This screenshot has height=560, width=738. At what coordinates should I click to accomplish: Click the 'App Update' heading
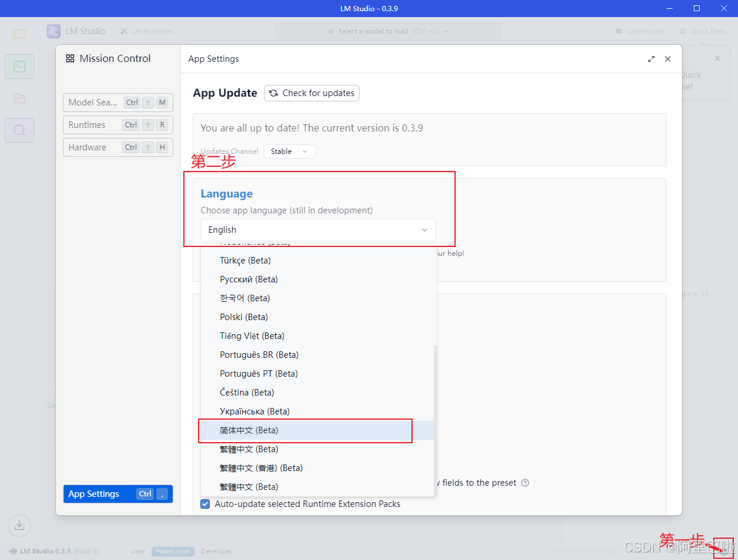point(225,93)
